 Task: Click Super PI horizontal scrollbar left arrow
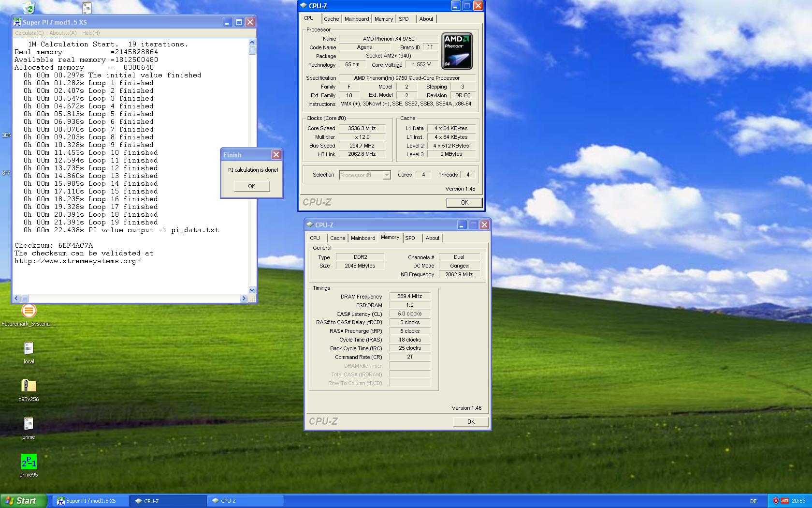pyautogui.click(x=16, y=299)
